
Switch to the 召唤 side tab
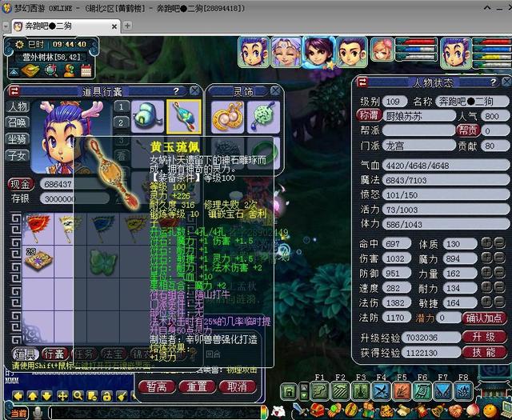tap(18, 122)
